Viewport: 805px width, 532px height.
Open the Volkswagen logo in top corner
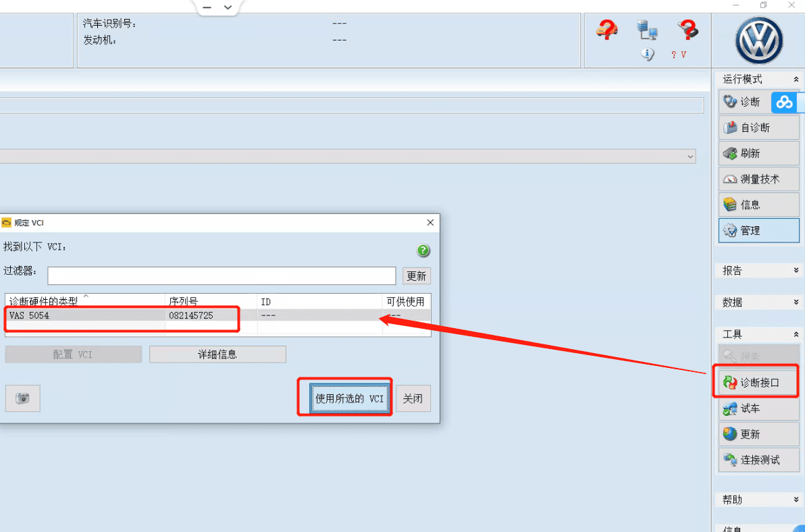[x=758, y=40]
